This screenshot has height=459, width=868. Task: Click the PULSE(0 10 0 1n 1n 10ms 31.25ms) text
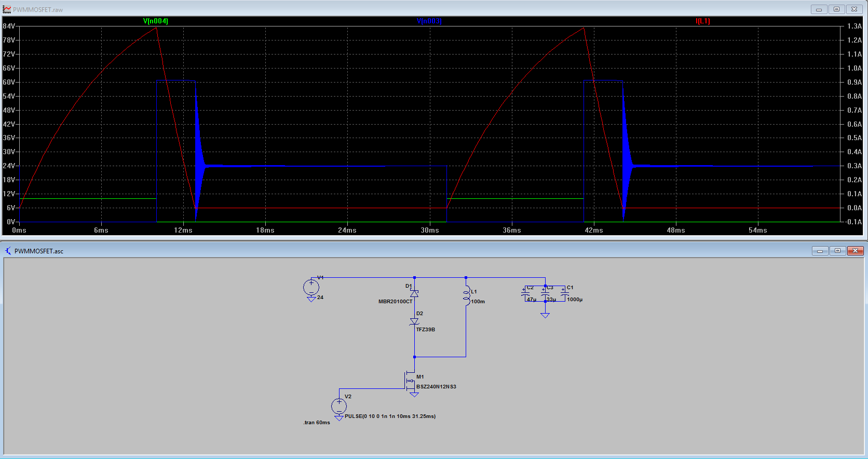point(390,416)
